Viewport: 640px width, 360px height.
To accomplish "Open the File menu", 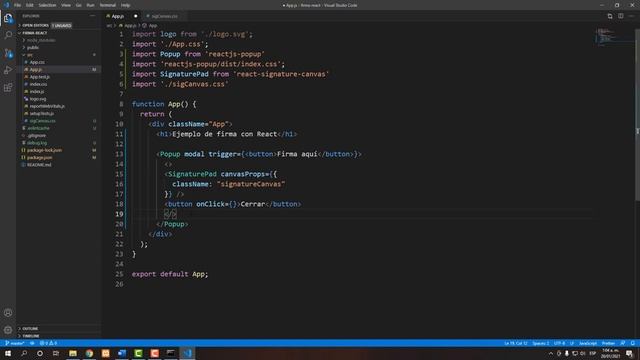I will point(18,5).
